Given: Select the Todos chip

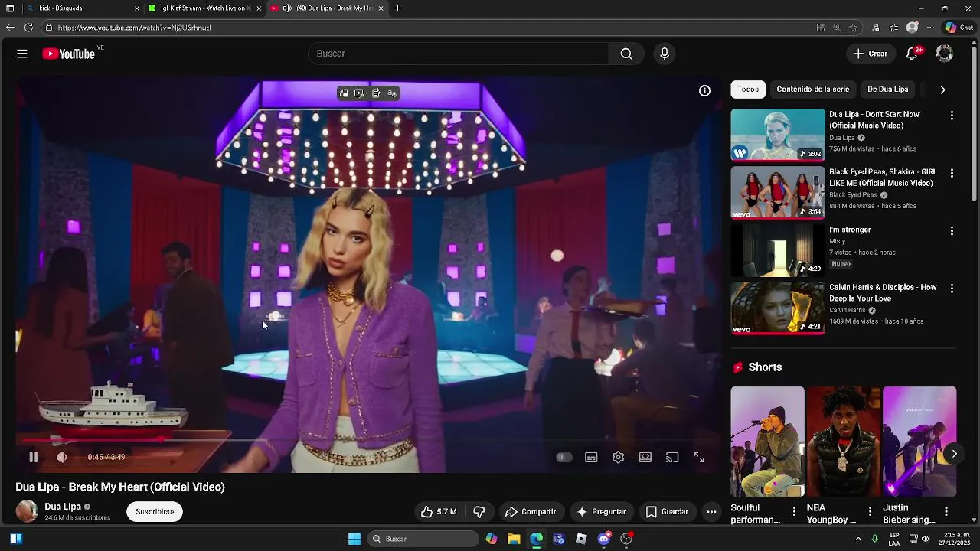Looking at the screenshot, I should 748,90.
